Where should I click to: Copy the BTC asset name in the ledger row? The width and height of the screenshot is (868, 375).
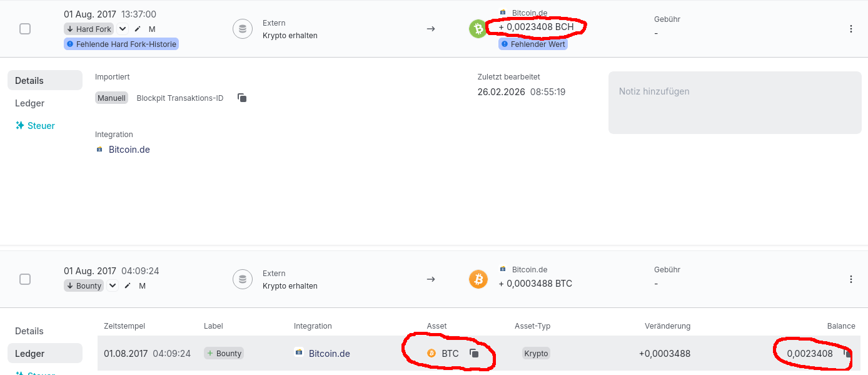(x=474, y=353)
